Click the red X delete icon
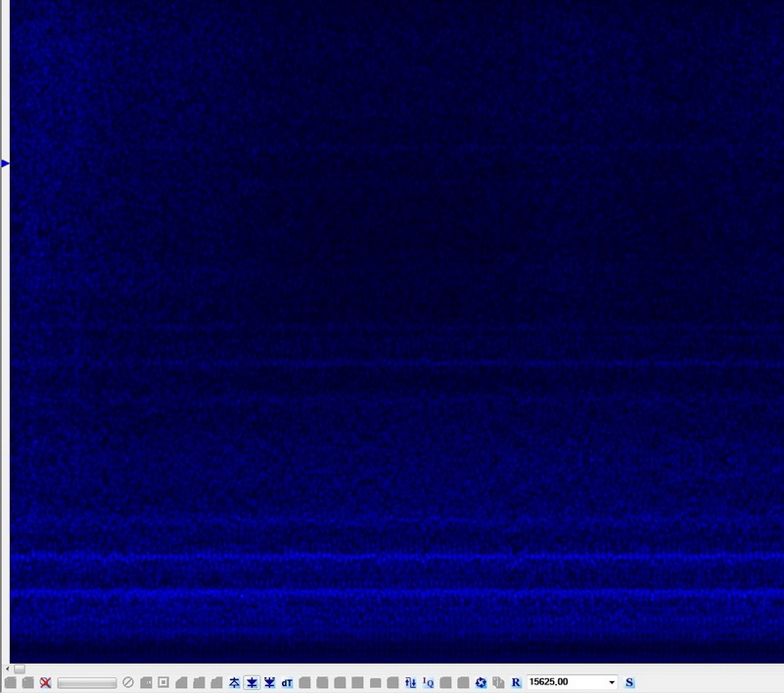Screen dimensions: 784x693 45,682
